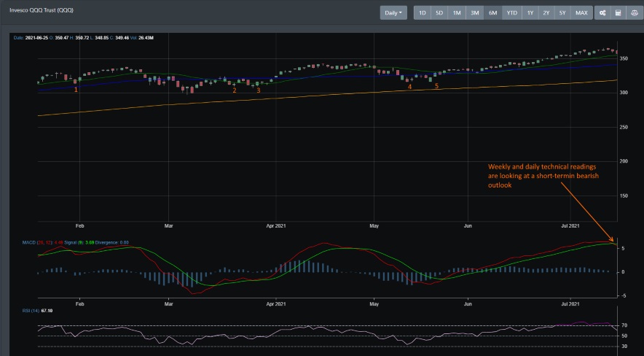Show the MAX time range
Image resolution: width=644 pixels, height=356 pixels.
(581, 12)
